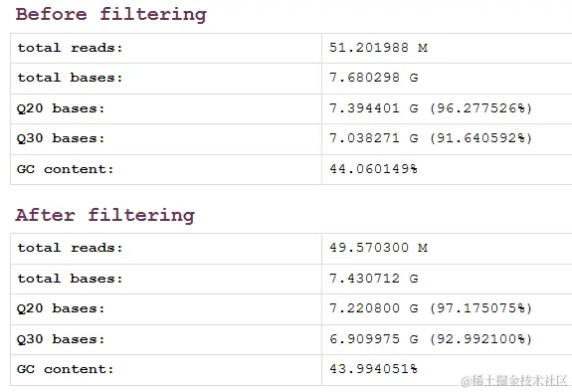Click the 49.570300 M total reads value
The image size is (572, 392).
pyautogui.click(x=378, y=248)
